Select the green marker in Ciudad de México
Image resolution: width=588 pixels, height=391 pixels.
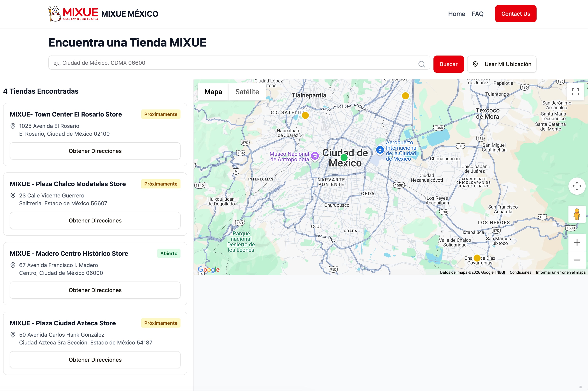tap(344, 157)
